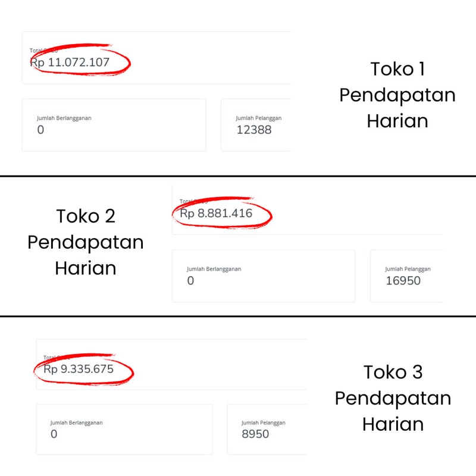Open Toko 2 Jumlah Berlangganan card
Image resolution: width=476 pixels, height=476 pixels.
(x=264, y=276)
